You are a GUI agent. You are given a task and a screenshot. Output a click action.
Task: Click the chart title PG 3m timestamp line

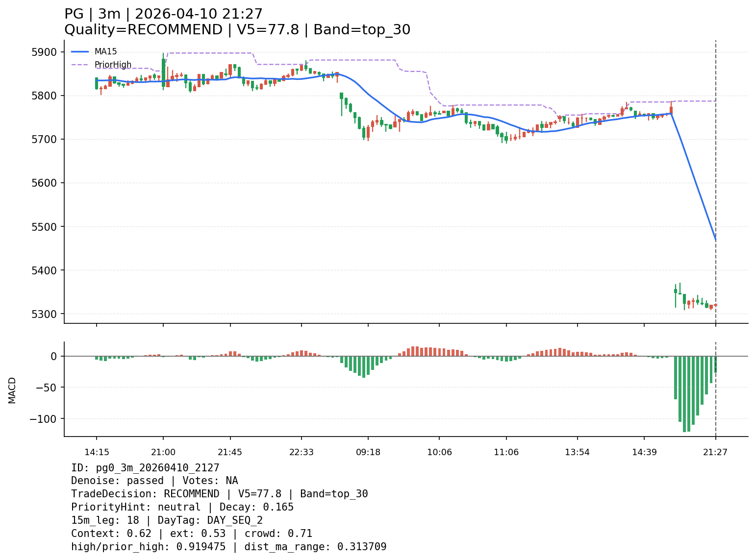[163, 14]
